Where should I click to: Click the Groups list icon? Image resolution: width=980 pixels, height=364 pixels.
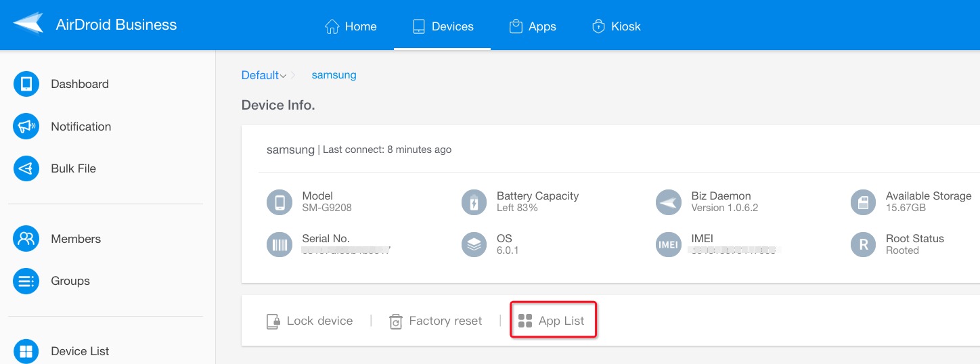point(26,281)
